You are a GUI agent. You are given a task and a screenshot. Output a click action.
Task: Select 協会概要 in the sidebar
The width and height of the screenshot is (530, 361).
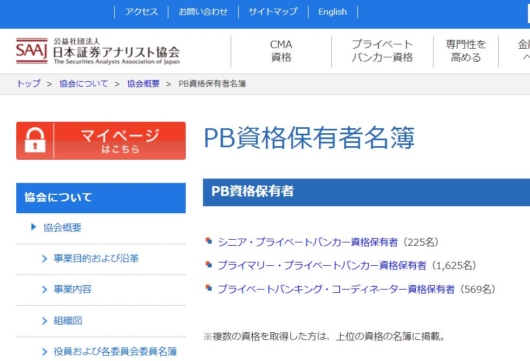click(x=62, y=227)
